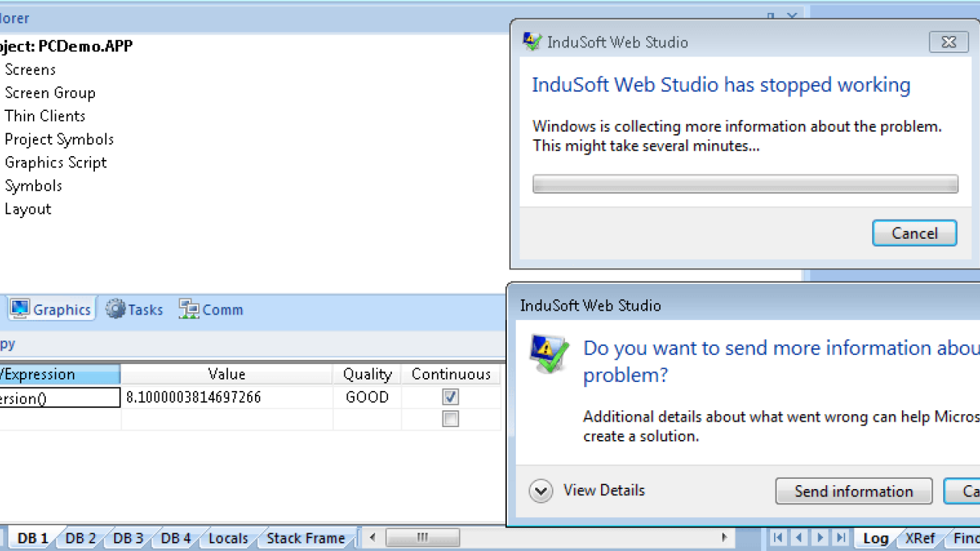This screenshot has height=551, width=980.
Task: Switch to the Graphics explorer tab
Action: [52, 309]
